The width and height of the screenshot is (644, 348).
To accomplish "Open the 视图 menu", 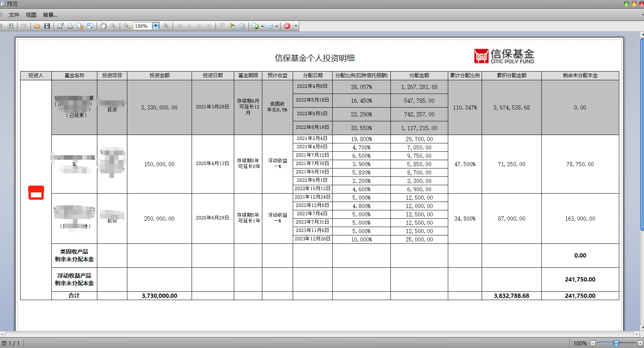I will (x=31, y=15).
